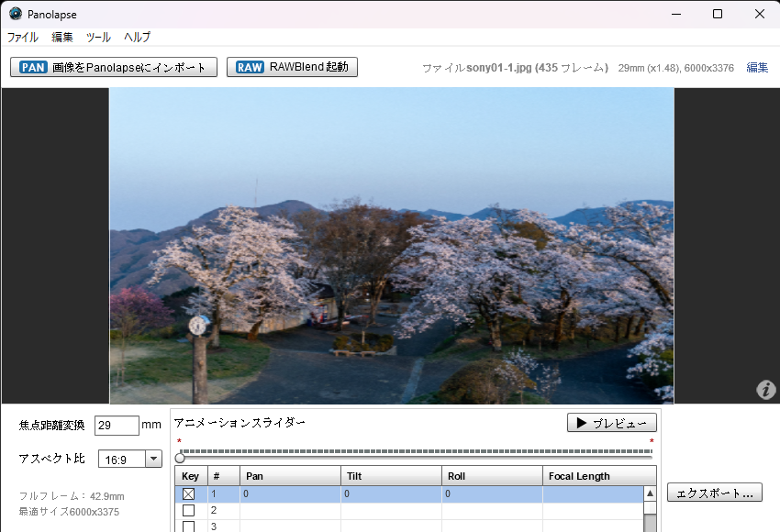Viewport: 780px width, 532px height.
Task: Uncheck the Key checkbox for frame 1
Action: pos(189,494)
